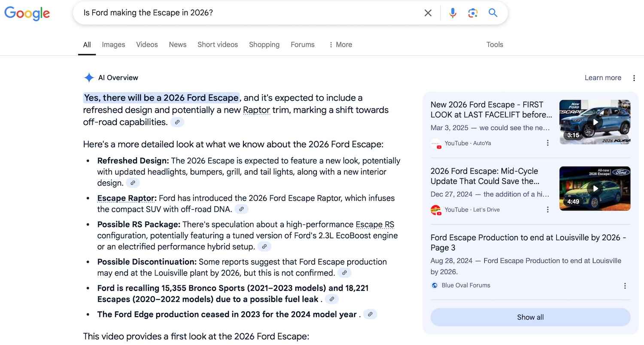This screenshot has width=644, height=345.
Task: Switch to the Videos tab
Action: pyautogui.click(x=147, y=45)
